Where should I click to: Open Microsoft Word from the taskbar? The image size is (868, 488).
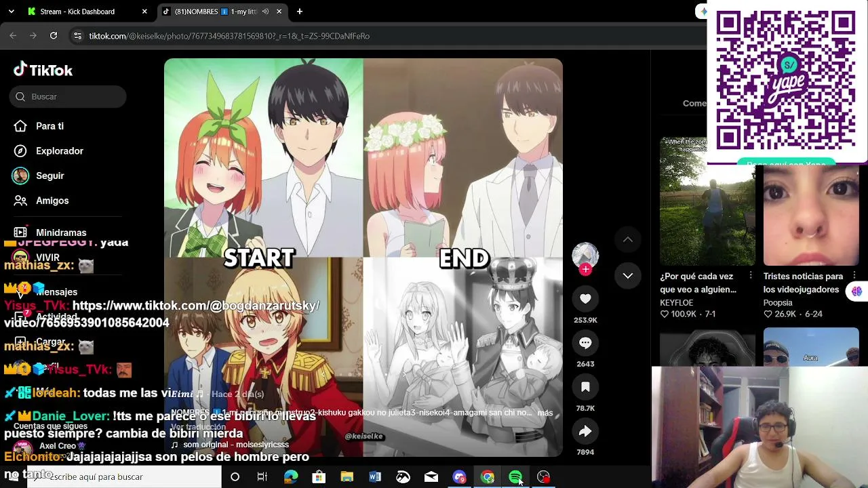[375, 477]
